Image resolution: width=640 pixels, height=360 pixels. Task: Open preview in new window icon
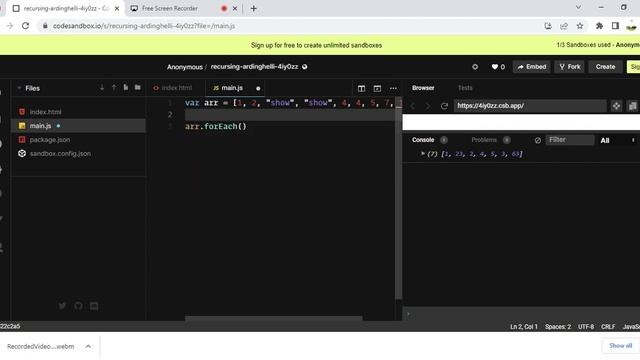[633, 106]
